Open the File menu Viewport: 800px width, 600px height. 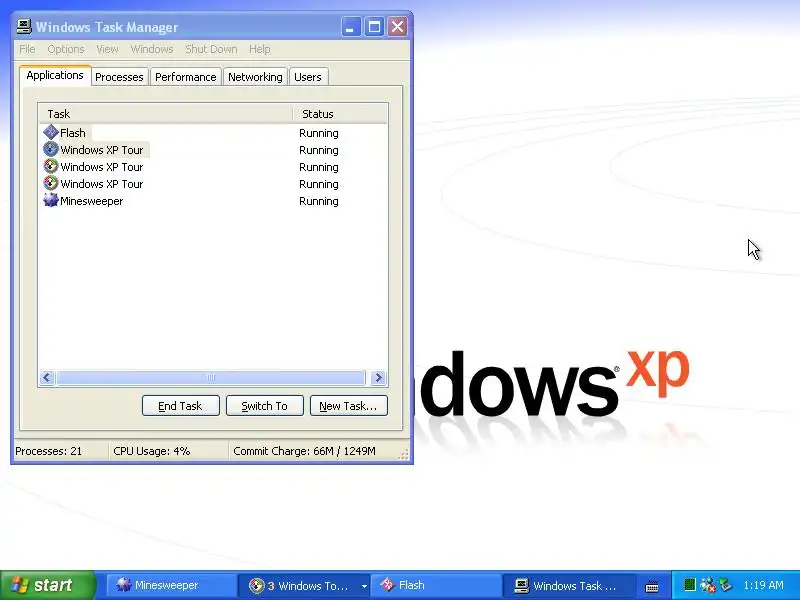click(x=27, y=49)
